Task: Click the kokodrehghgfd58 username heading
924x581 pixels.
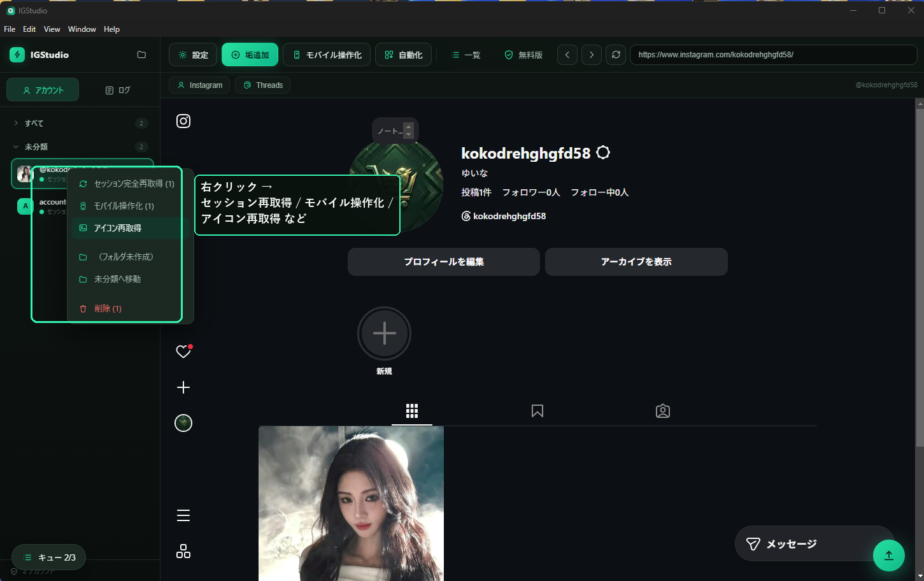Action: [526, 153]
